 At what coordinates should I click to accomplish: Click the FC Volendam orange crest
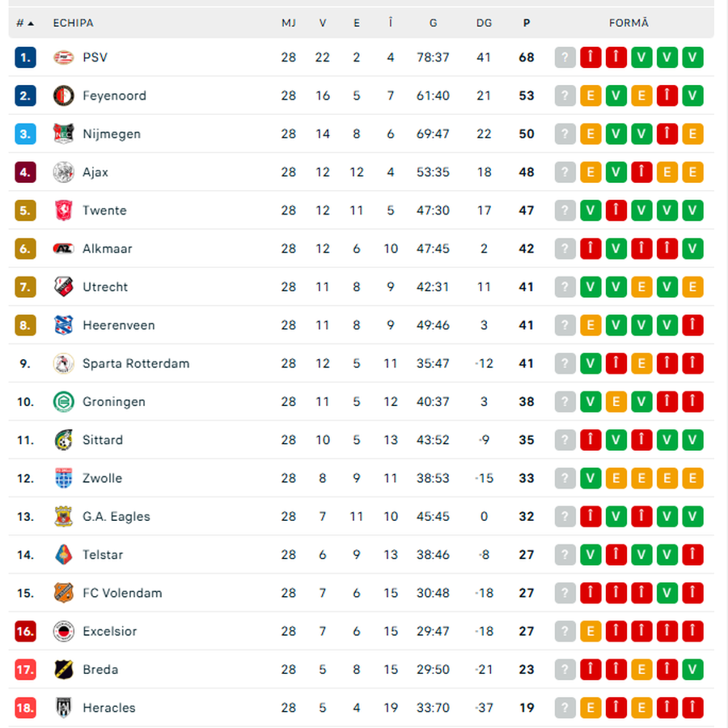63,593
